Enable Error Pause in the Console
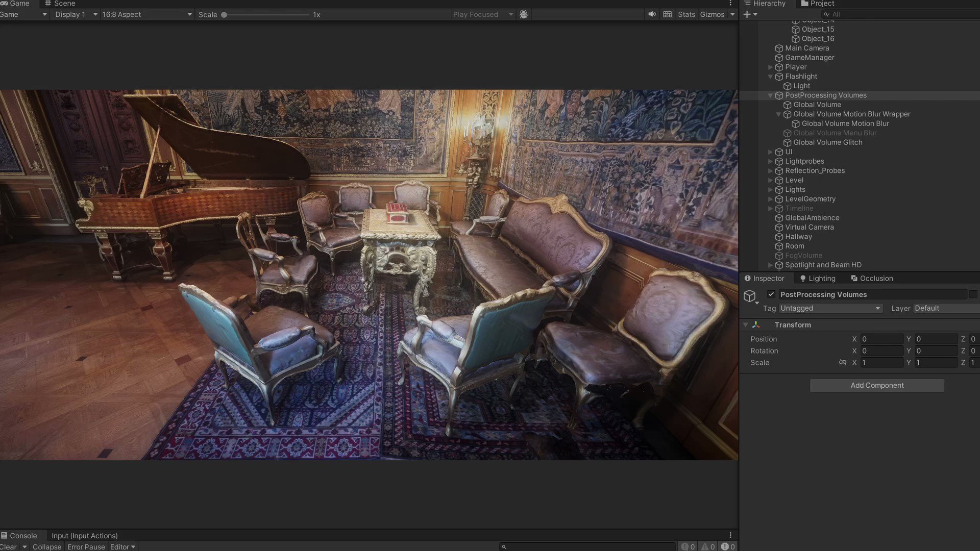This screenshot has height=551, width=980. pos(86,546)
